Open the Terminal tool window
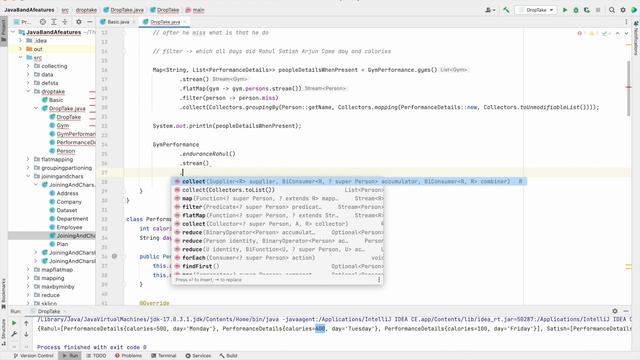The width and height of the screenshot is (640, 360). 164,356
